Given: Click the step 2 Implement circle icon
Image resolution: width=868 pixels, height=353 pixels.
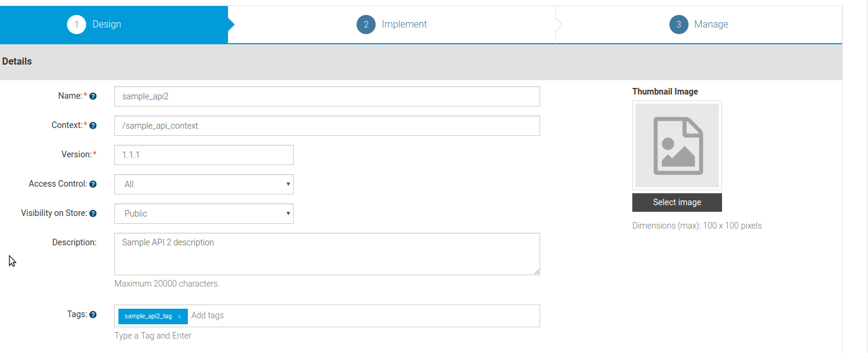Looking at the screenshot, I should (x=366, y=25).
